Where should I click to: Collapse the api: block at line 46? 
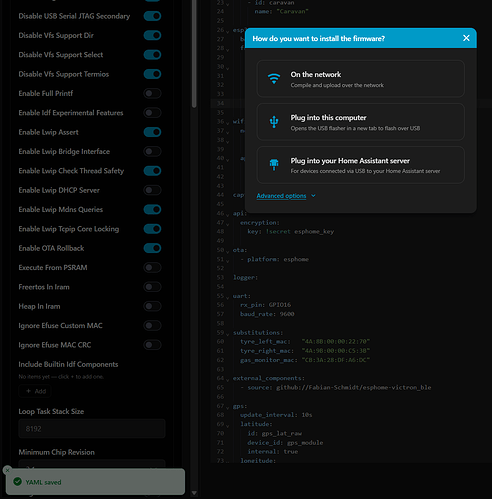(x=228, y=214)
